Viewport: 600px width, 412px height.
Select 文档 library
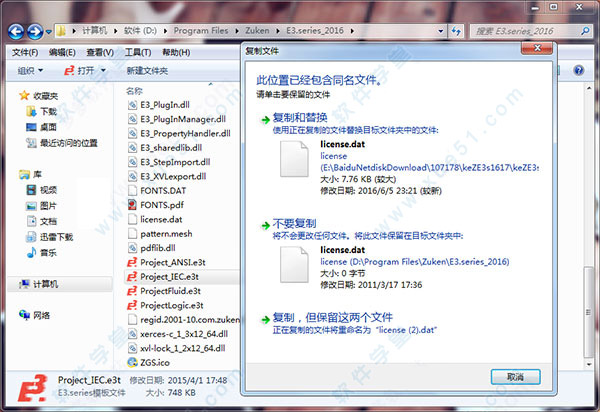pos(41,221)
